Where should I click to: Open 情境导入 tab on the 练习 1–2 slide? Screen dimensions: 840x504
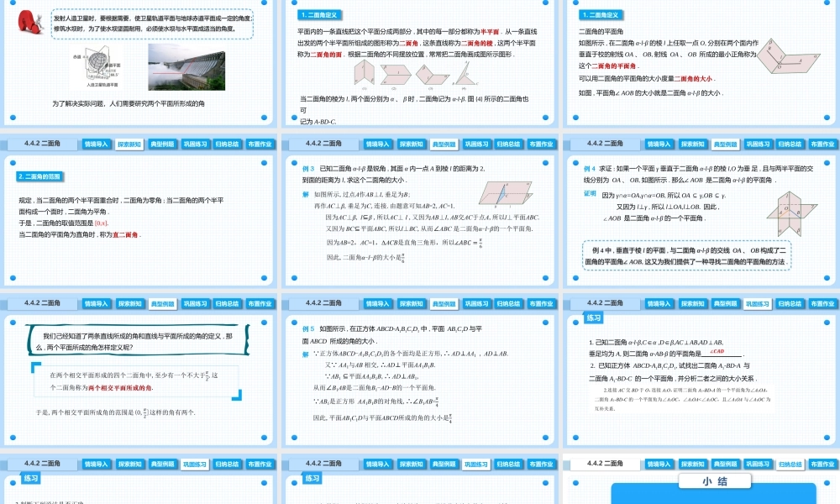coord(659,304)
